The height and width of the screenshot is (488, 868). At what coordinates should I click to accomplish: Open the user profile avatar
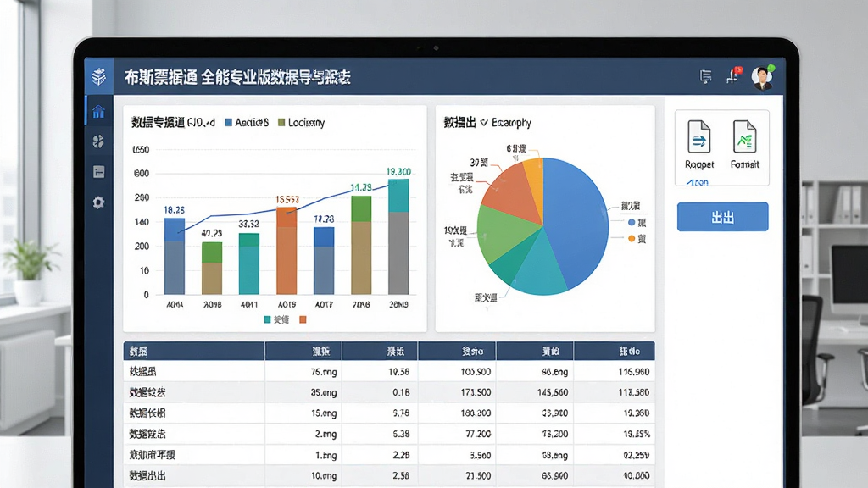coord(762,77)
